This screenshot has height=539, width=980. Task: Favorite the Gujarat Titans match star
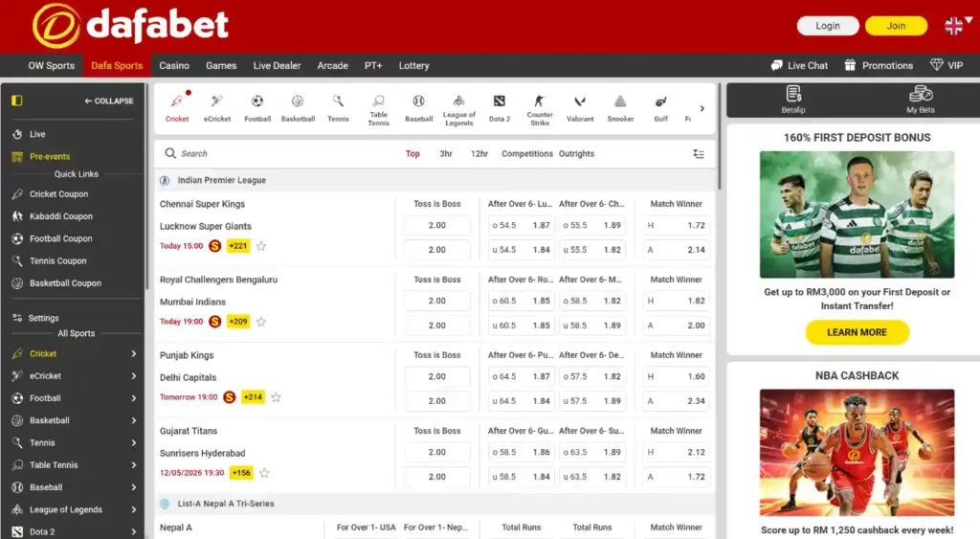[264, 473]
